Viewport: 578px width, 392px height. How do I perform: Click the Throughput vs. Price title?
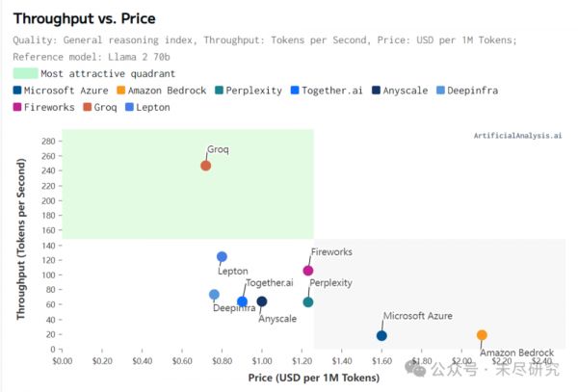click(x=84, y=18)
